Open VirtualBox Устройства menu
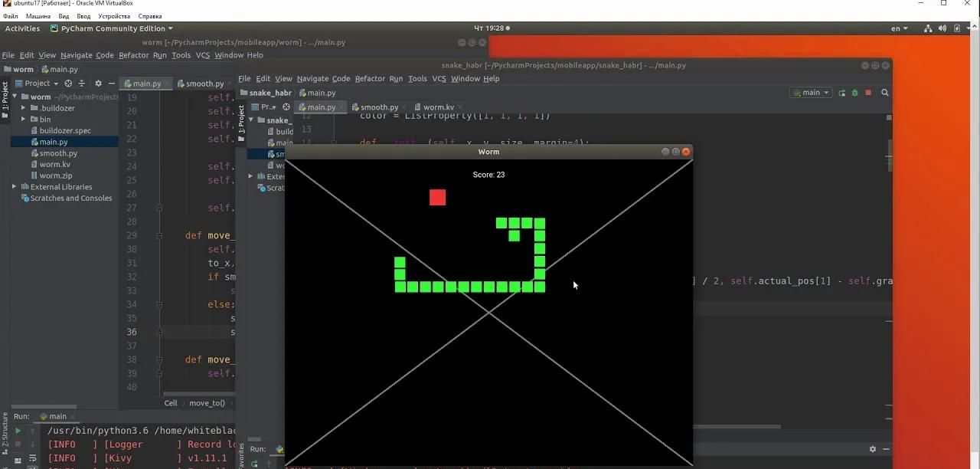Image resolution: width=980 pixels, height=469 pixels. click(x=114, y=16)
